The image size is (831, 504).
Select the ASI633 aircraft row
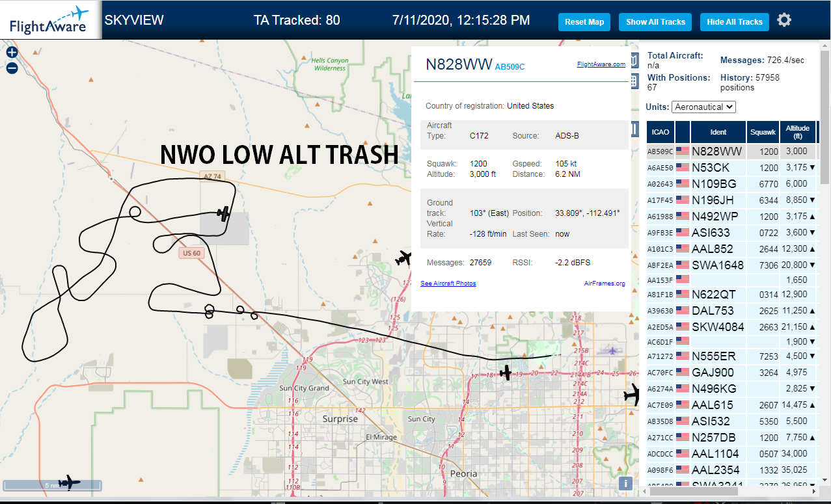click(731, 233)
